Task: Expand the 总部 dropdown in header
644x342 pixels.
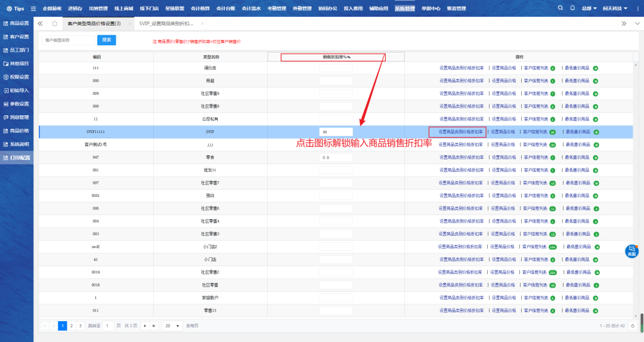Action: click(x=589, y=8)
